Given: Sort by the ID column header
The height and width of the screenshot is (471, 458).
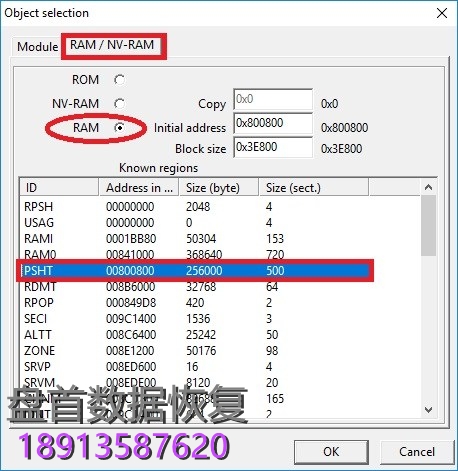Looking at the screenshot, I should coord(59,188).
